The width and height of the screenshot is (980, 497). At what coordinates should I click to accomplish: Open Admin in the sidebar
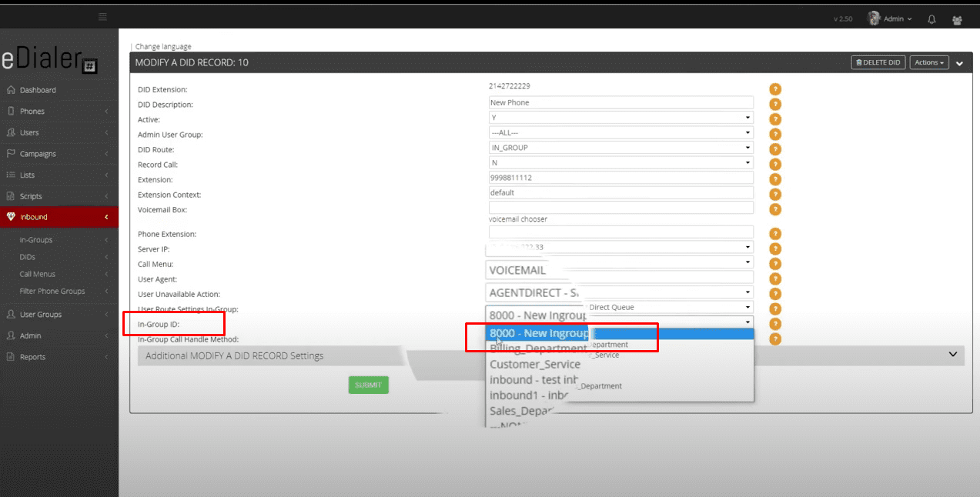tap(59, 335)
